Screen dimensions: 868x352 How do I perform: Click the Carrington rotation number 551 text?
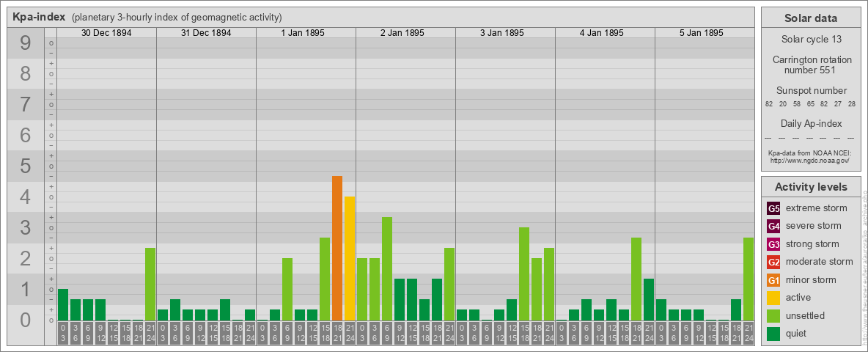click(811, 65)
